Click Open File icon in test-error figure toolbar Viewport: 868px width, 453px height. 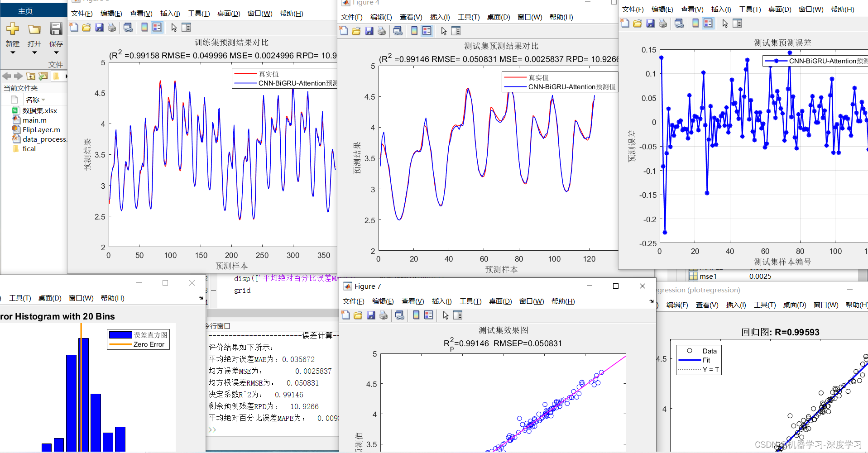click(637, 23)
